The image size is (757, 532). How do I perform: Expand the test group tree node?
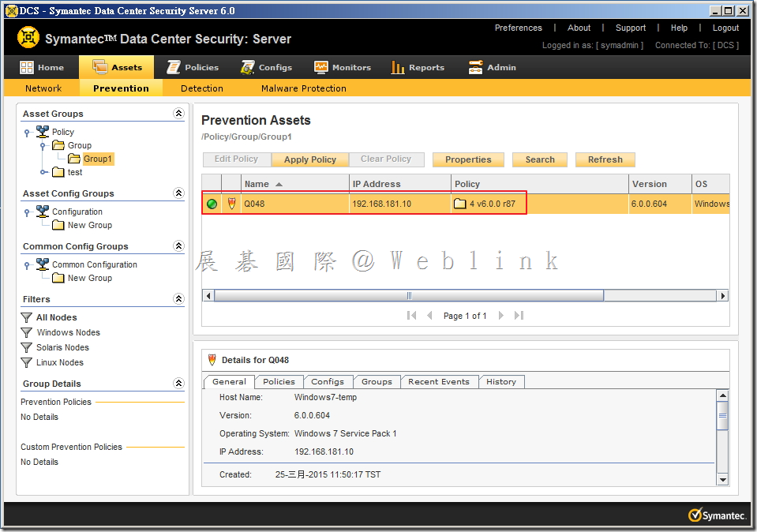click(43, 172)
